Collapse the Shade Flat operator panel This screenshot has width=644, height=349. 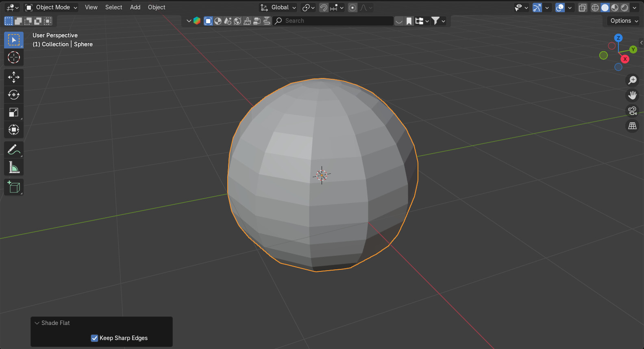coord(37,323)
